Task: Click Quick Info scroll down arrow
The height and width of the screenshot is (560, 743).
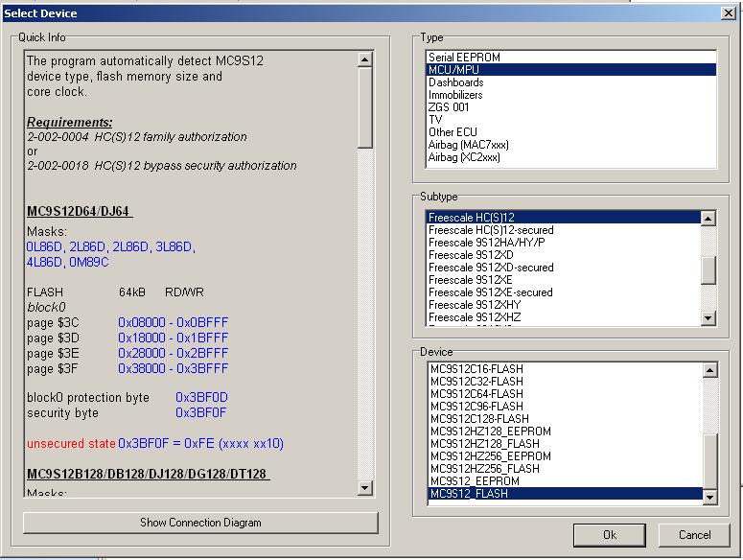Action: click(x=365, y=487)
